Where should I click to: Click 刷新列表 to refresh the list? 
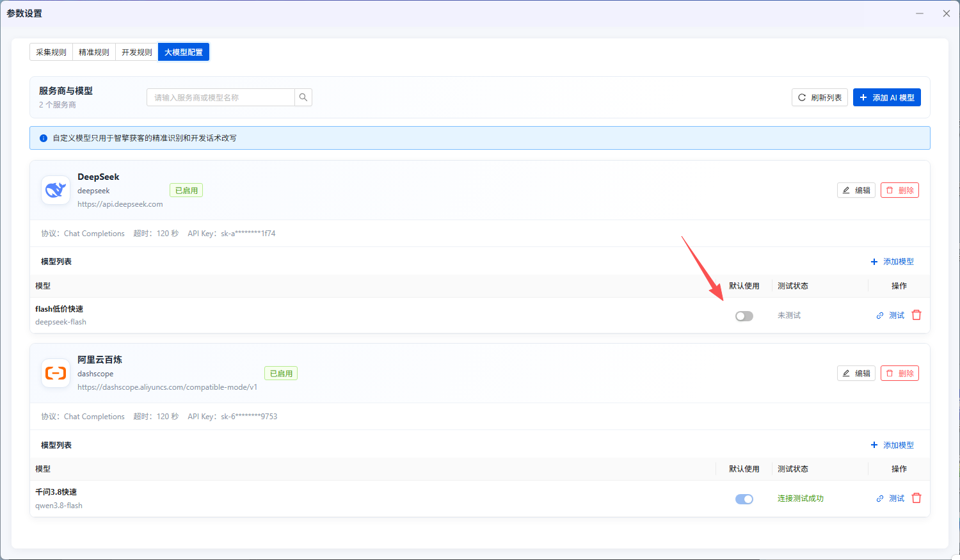click(820, 97)
